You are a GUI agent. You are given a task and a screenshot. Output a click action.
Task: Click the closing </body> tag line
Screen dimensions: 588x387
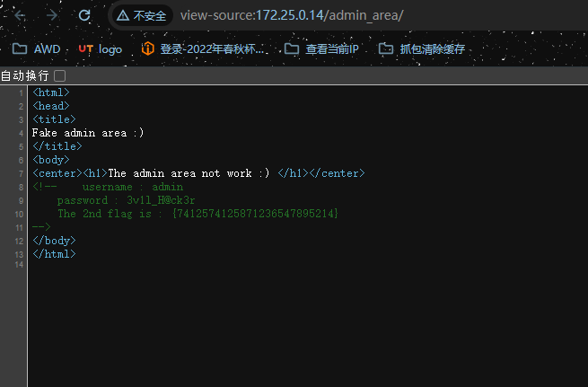[x=54, y=241]
